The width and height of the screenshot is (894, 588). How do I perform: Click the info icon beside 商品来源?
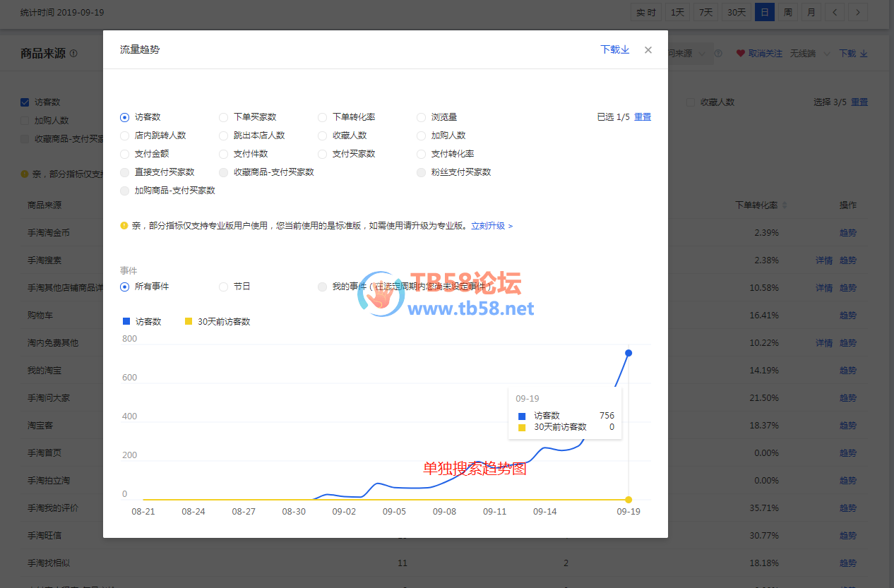coord(73,54)
